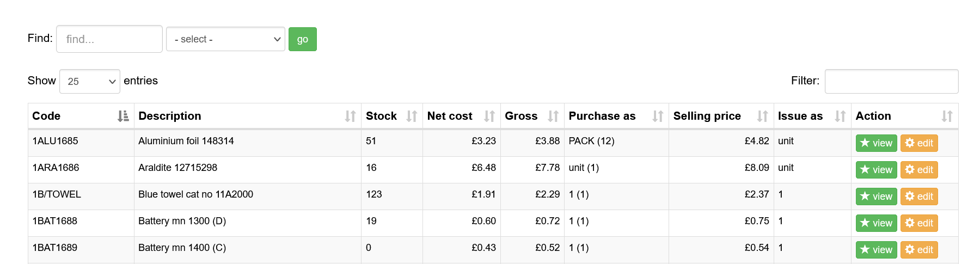The image size is (980, 264).
Task: Sort table by Code column icon
Action: (123, 116)
